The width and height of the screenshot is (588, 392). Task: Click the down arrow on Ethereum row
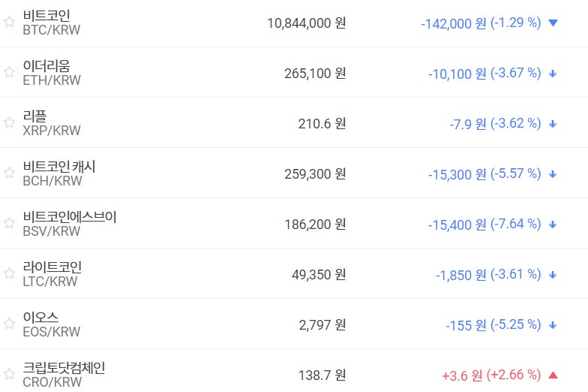tap(553, 74)
